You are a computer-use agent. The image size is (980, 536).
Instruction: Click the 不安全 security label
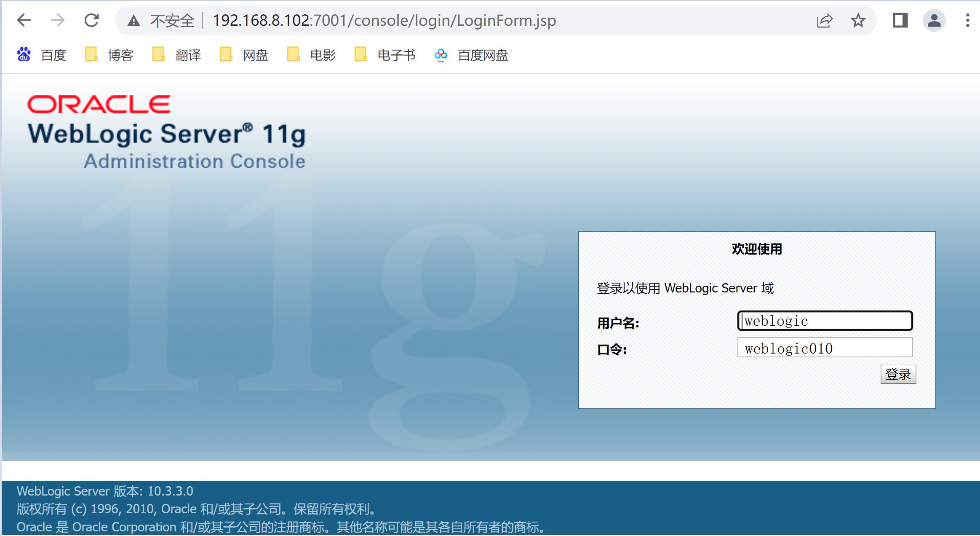click(172, 20)
